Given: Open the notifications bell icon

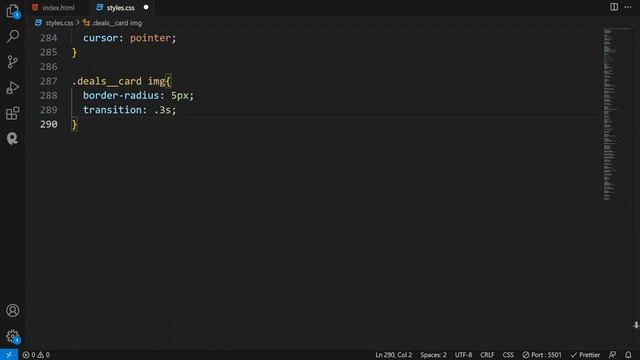Looking at the screenshot, I should (628, 355).
